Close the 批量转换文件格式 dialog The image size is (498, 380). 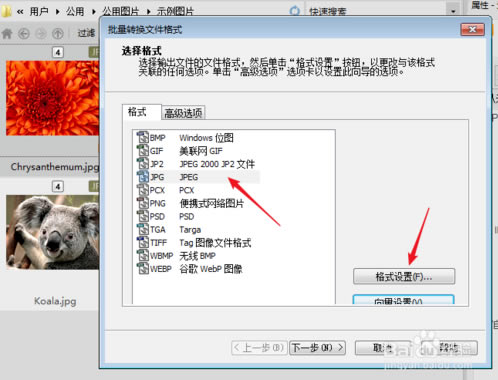click(472, 29)
